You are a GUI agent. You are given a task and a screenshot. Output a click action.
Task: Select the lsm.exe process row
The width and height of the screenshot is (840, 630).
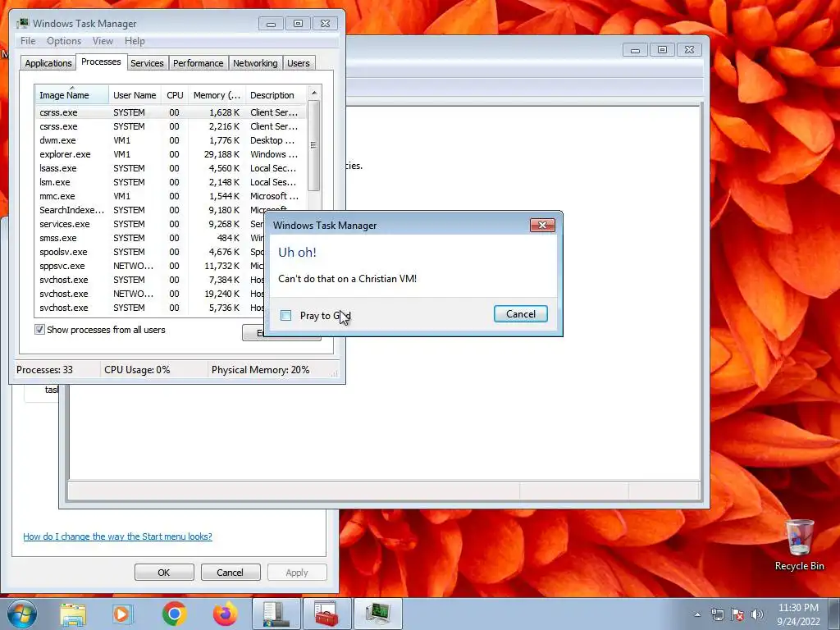(x=171, y=182)
